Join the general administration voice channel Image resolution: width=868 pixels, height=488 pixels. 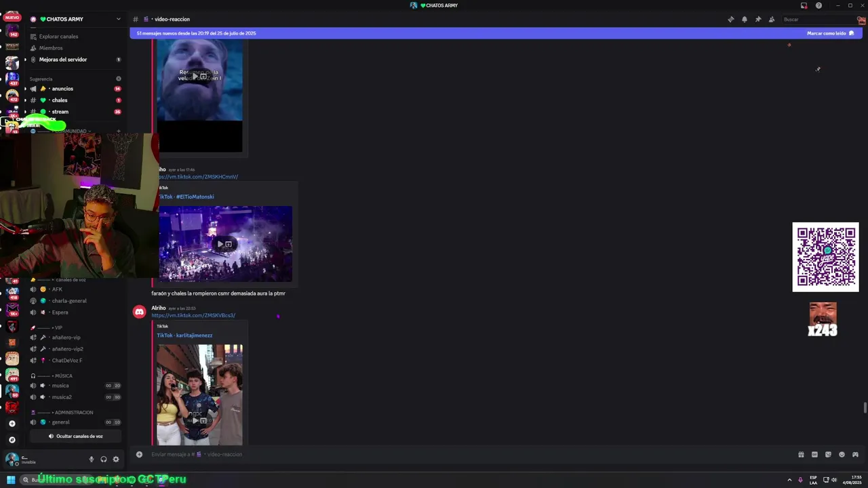point(75,422)
